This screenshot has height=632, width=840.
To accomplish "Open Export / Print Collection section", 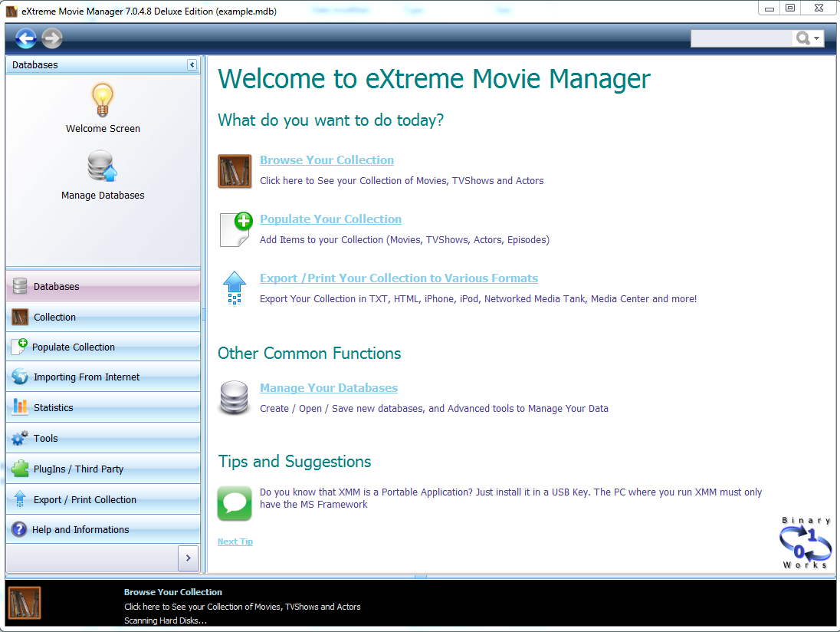I will (x=103, y=499).
